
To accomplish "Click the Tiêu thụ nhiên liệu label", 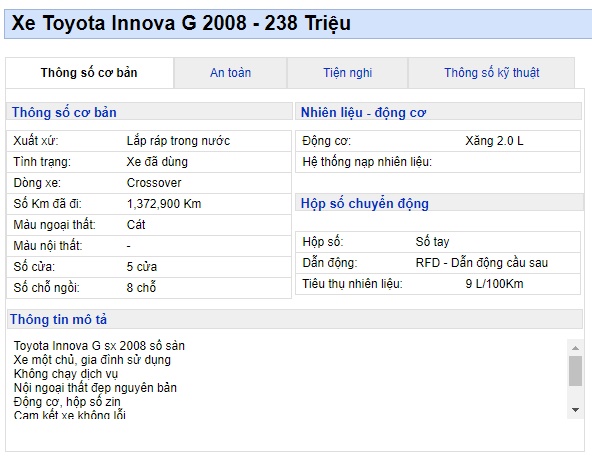I will (352, 284).
